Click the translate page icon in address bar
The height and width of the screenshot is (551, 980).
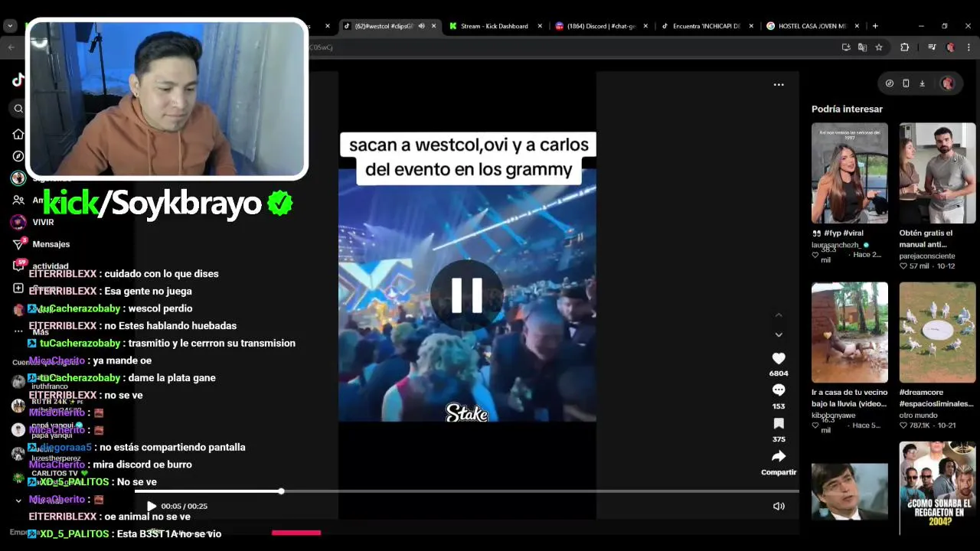point(862,47)
